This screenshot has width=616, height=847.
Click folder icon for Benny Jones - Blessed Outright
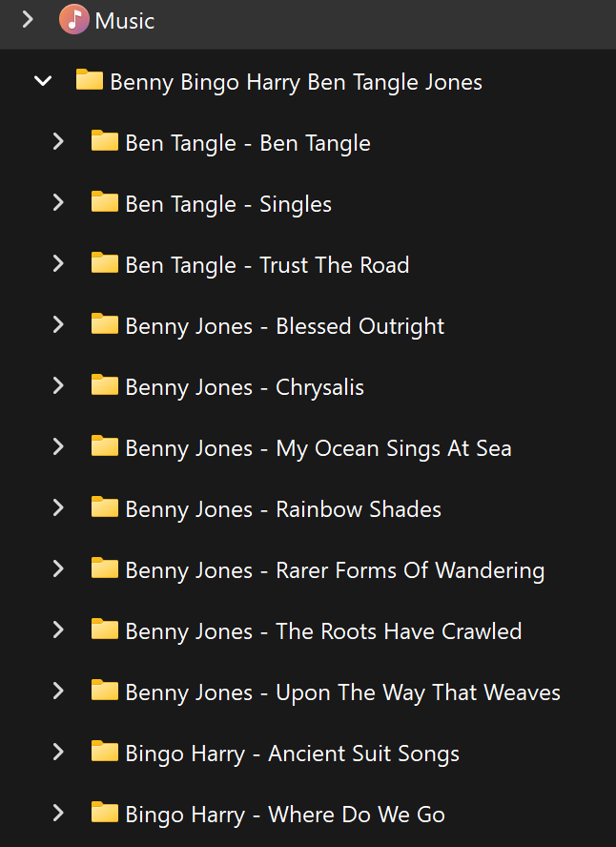point(105,325)
